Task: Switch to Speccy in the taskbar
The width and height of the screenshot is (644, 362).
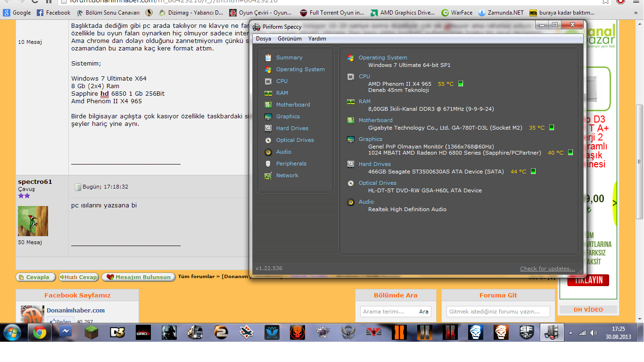Action: pos(551,333)
